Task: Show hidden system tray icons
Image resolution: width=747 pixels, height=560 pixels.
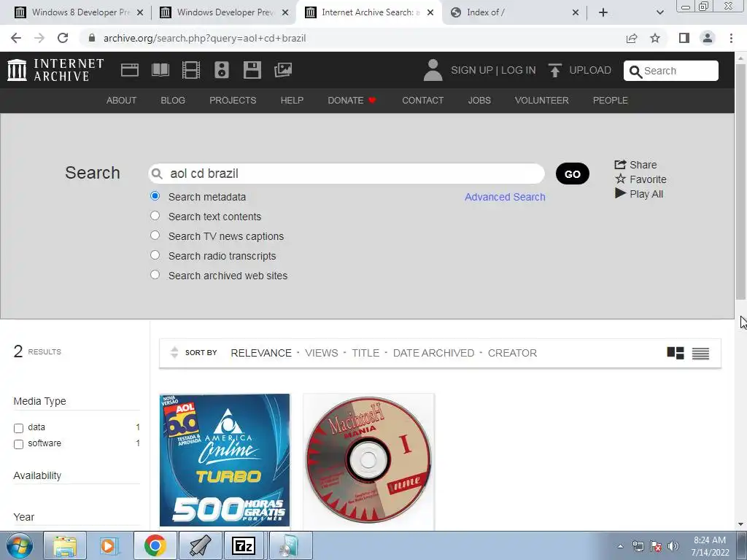Action: (620, 546)
